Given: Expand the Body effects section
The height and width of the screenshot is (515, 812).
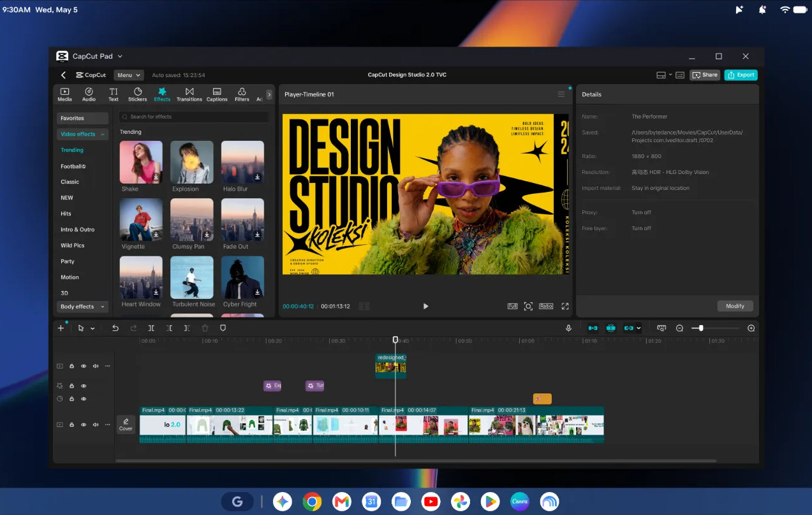Looking at the screenshot, I should pos(82,307).
